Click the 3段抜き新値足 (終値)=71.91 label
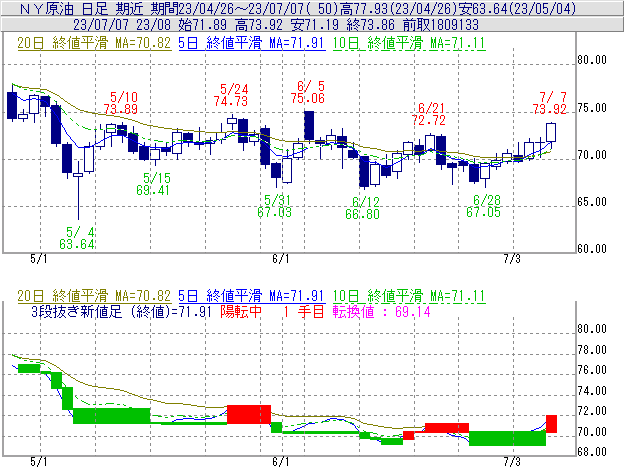The image size is (624, 475). click(x=121, y=311)
